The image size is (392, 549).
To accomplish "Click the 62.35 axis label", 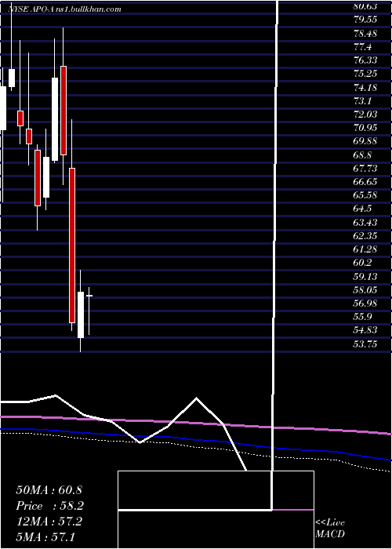I will (x=365, y=236).
